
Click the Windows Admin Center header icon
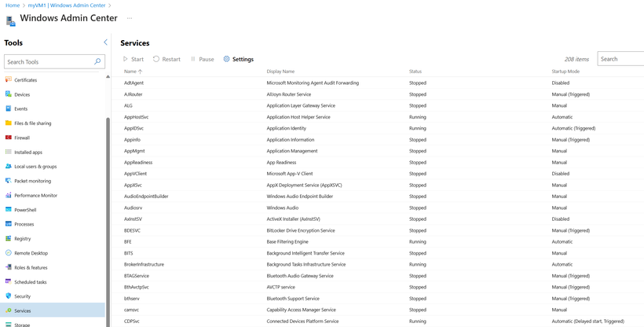tap(11, 21)
